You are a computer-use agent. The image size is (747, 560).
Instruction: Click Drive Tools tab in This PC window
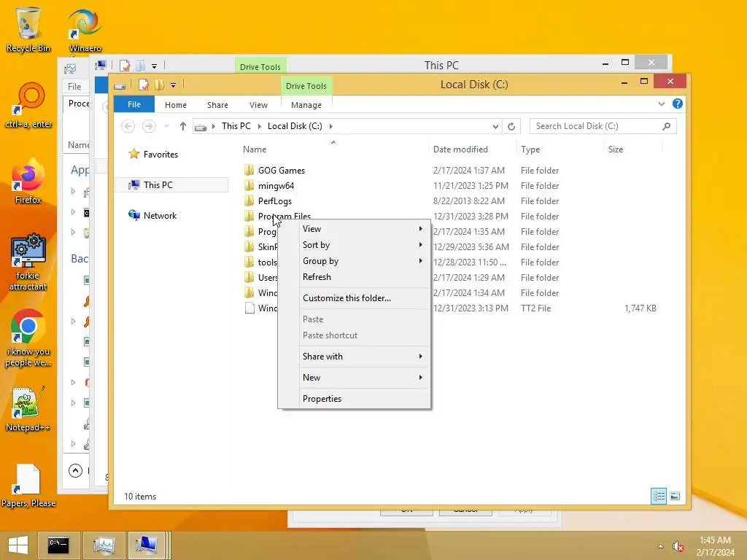[x=260, y=66]
